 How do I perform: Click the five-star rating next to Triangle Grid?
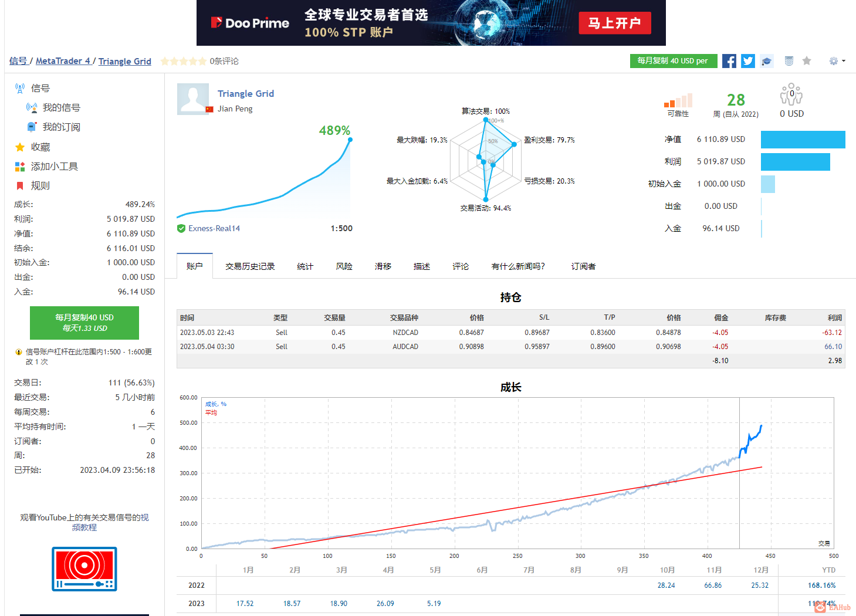pos(183,61)
